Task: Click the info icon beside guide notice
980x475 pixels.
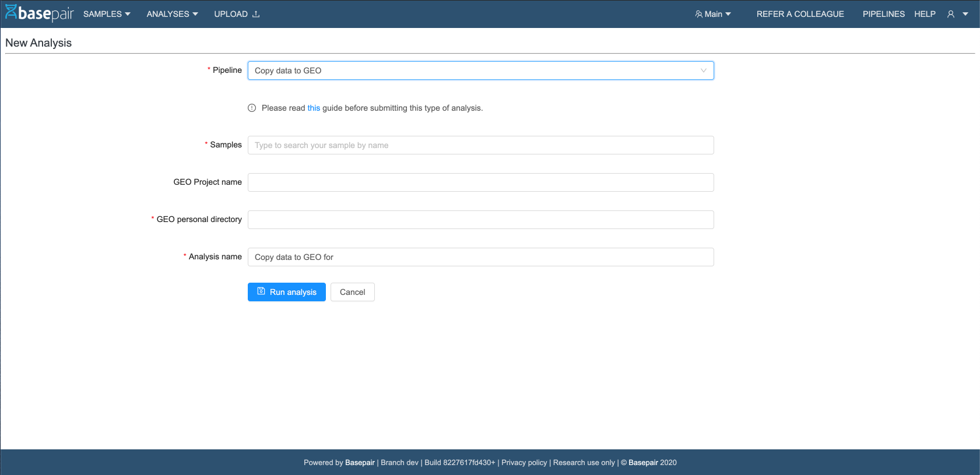Action: (252, 108)
